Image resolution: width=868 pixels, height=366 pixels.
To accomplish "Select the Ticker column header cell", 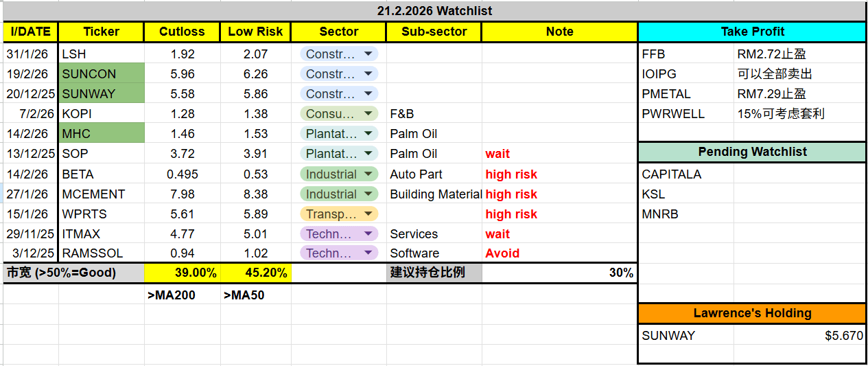I will point(101,32).
